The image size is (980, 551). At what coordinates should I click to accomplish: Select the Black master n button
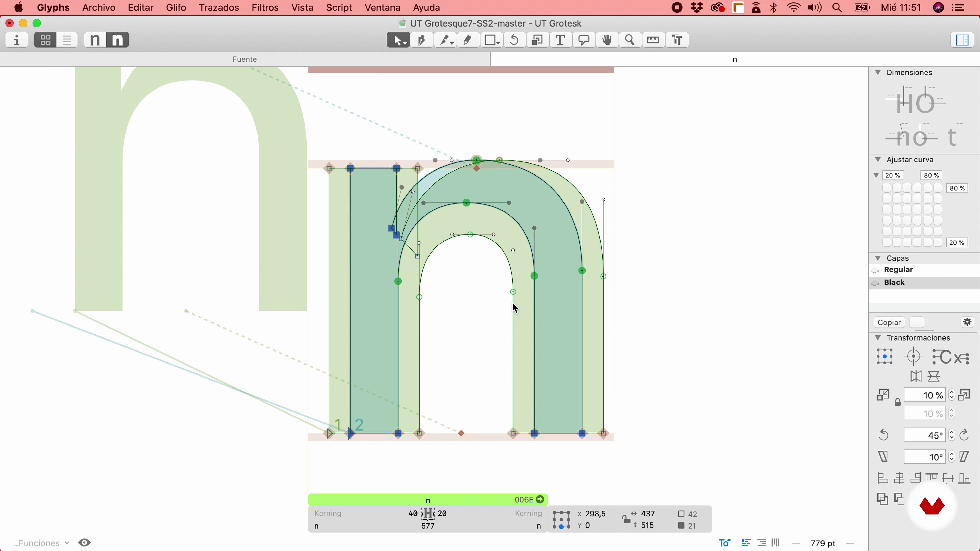[118, 40]
